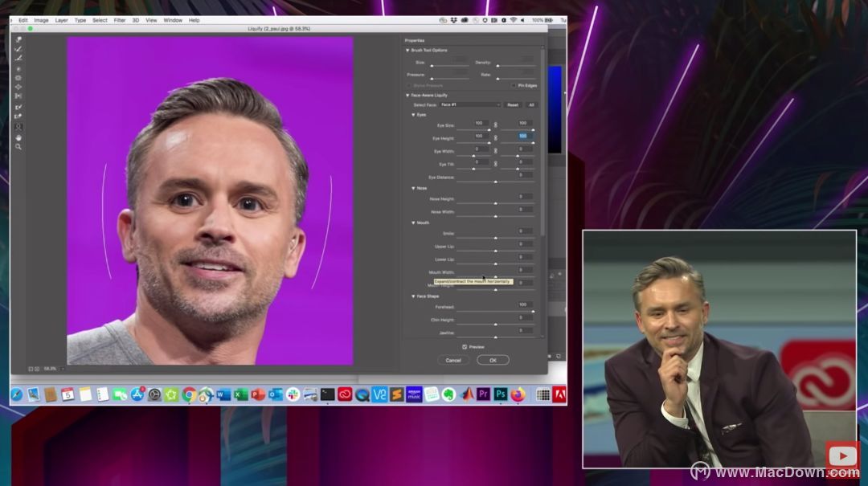The image size is (868, 486).
Task: Open Adobe Acrobat from the Dock
Action: pos(559,394)
